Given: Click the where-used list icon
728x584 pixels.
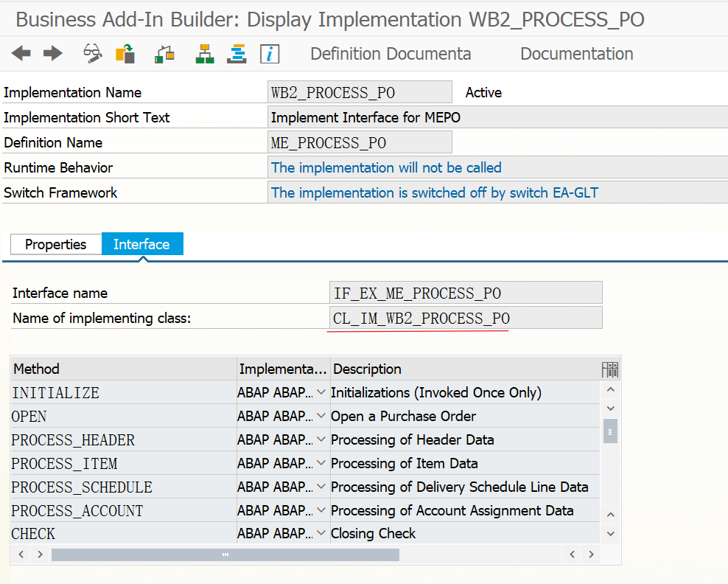Looking at the screenshot, I should coord(164,53).
